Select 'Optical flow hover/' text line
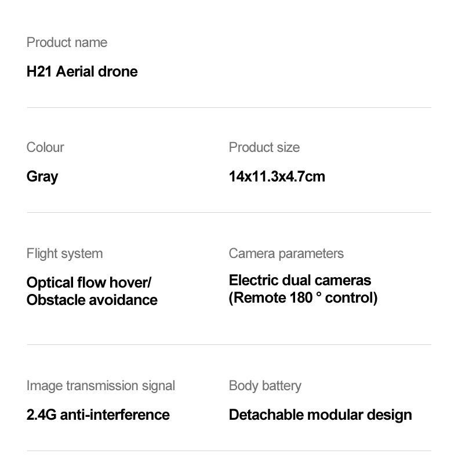Viewport: 458px width, 476px height. (x=89, y=282)
